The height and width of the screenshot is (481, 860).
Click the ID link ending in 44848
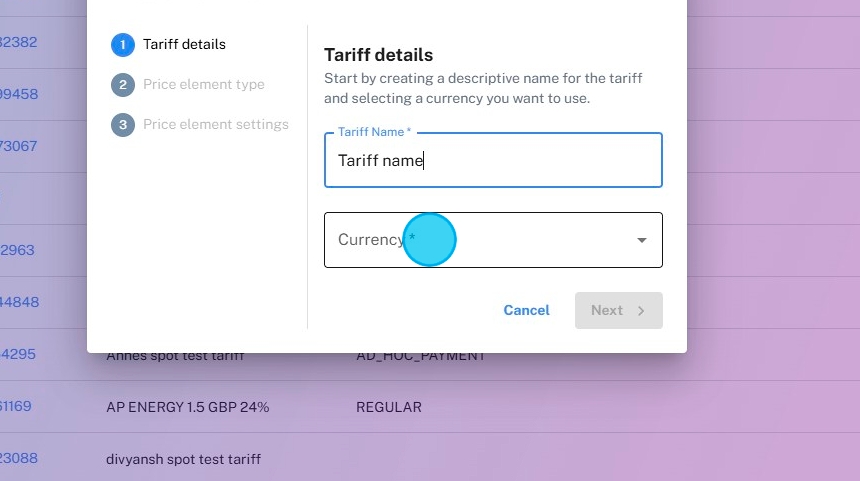coord(19,302)
